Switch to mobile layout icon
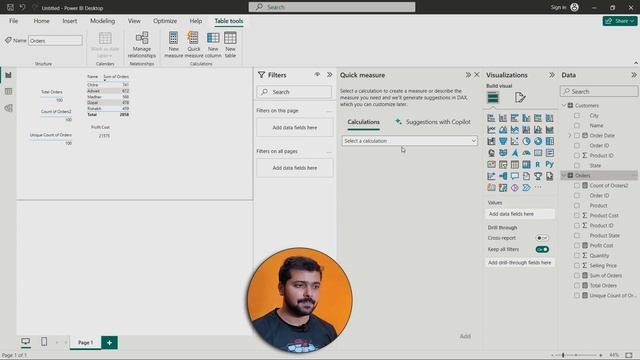Viewport: 640px width, 360px height. [44, 342]
